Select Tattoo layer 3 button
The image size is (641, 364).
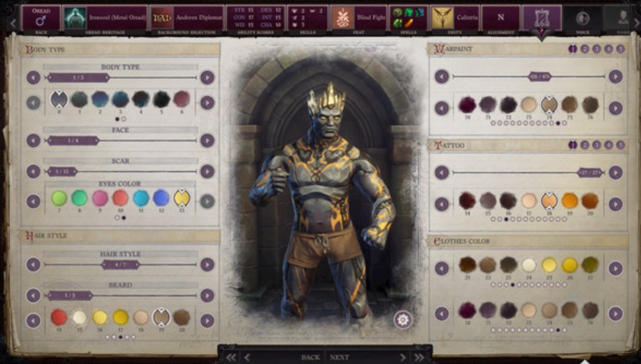point(597,145)
